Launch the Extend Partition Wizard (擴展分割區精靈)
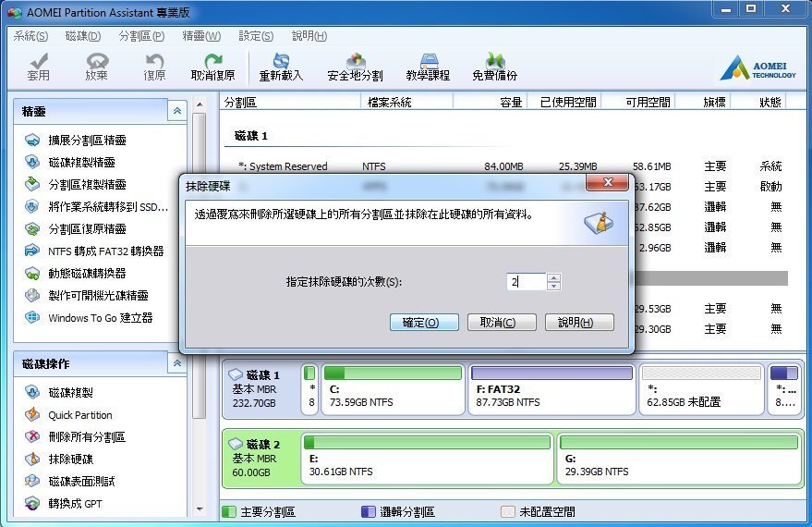 (x=76, y=140)
